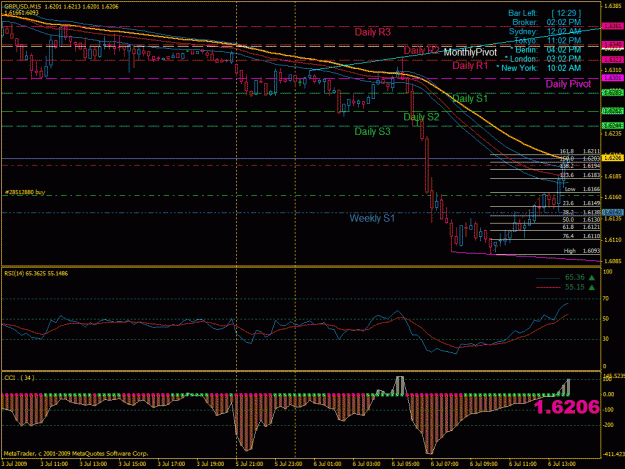The image size is (625, 469).
Task: Click the Tokyo time 11:02 PM
Action: 564,41
